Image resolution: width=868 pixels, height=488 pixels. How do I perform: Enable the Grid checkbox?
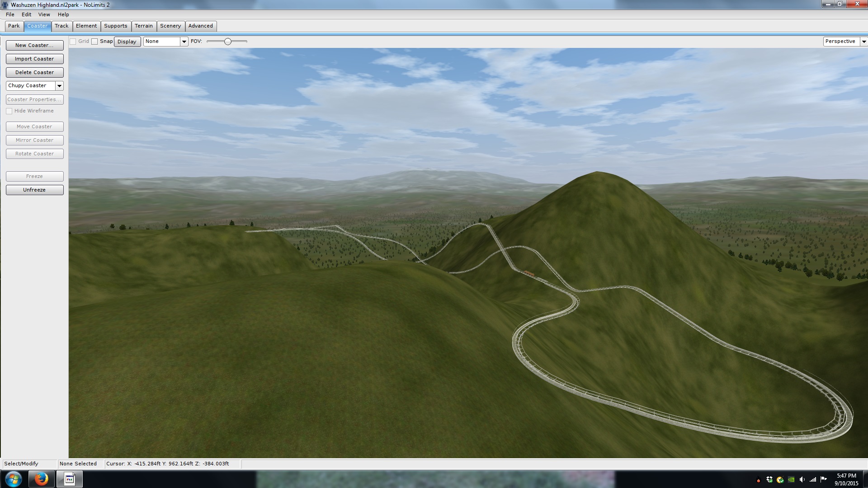[73, 42]
